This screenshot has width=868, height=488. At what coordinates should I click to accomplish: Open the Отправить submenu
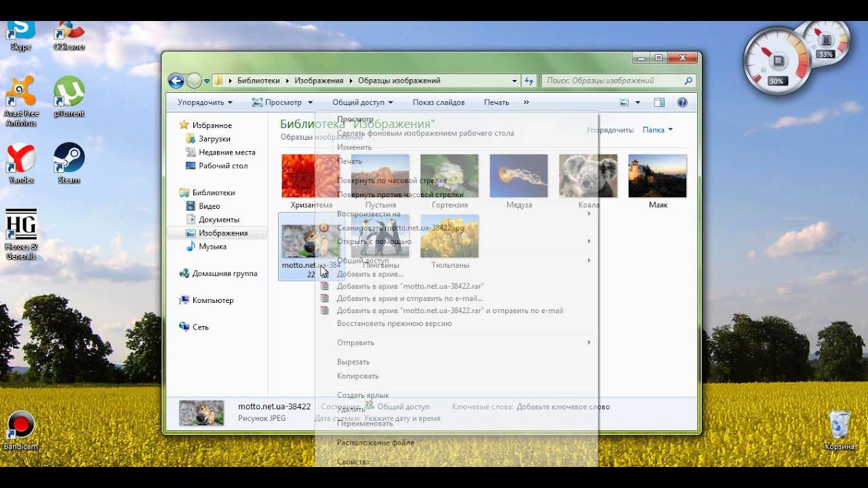click(458, 342)
